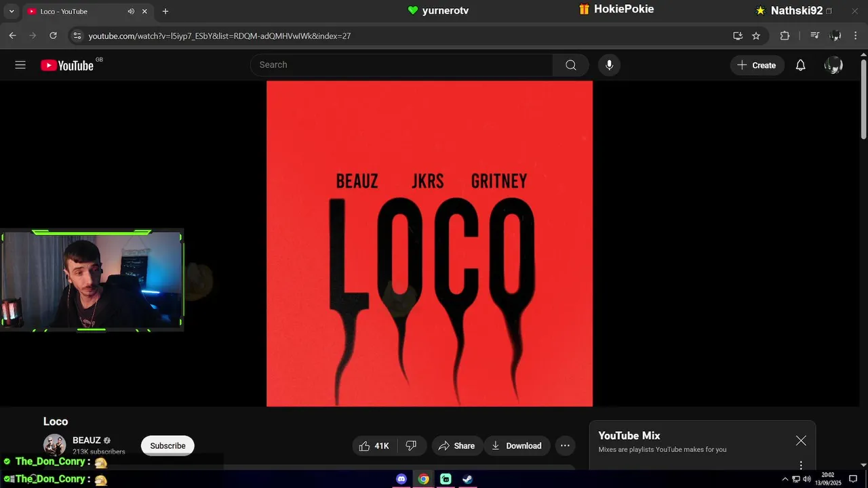Click the YouTube Mix heading
868x488 pixels.
[629, 436]
